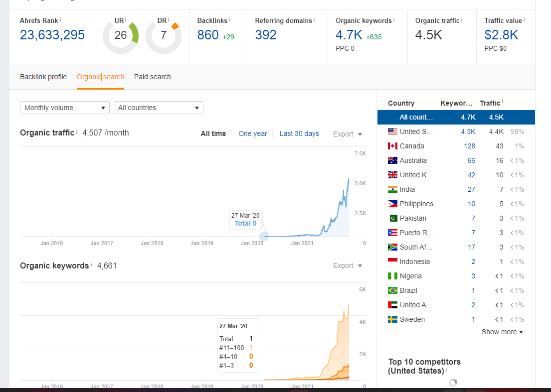Click info icon next to Organic traffic chart title
551x392 pixels.
coord(77,132)
